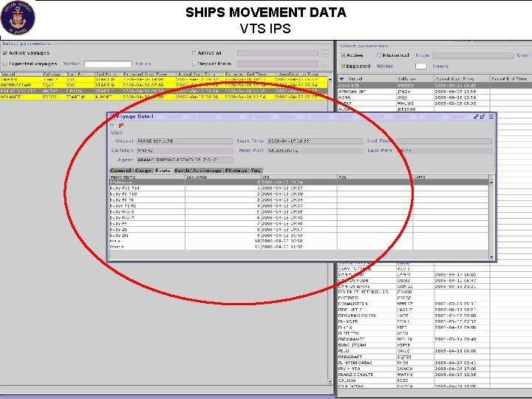This screenshot has width=532, height=399.
Task: Enable the Historical checkbox
Action: coord(379,55)
